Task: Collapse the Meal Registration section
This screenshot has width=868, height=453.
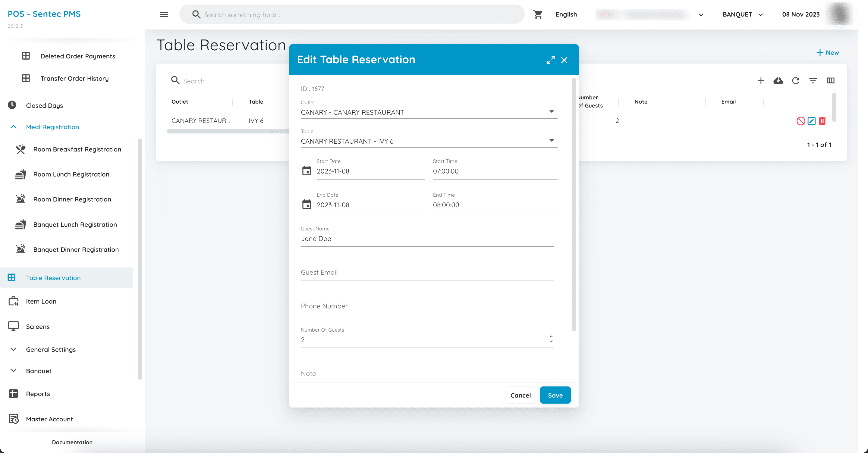Action: click(x=52, y=127)
